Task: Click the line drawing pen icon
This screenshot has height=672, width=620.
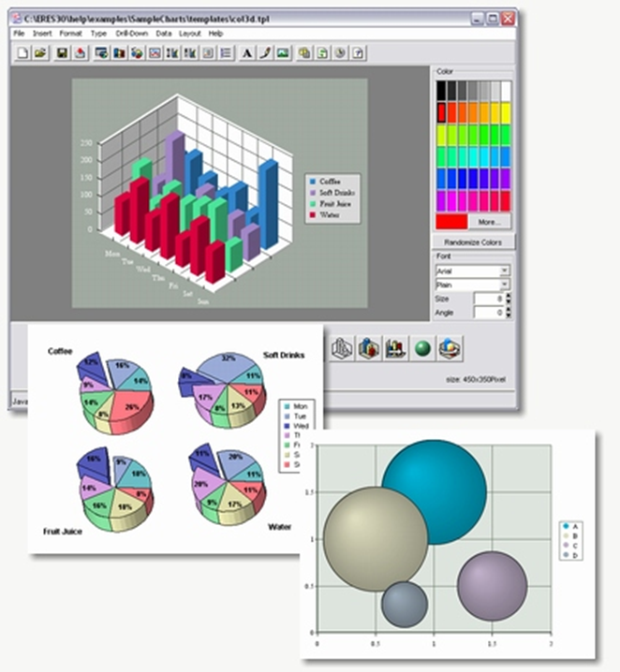Action: [x=265, y=52]
